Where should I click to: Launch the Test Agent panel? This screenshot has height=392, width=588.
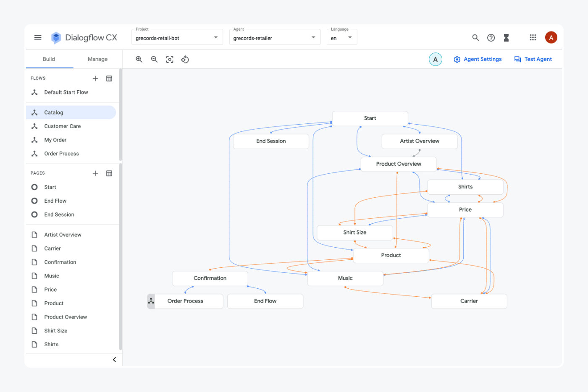pyautogui.click(x=533, y=59)
